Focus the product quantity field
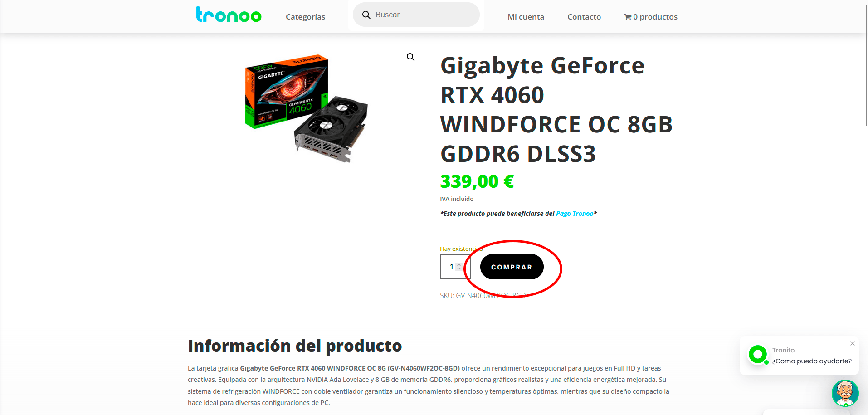868x415 pixels. 455,267
